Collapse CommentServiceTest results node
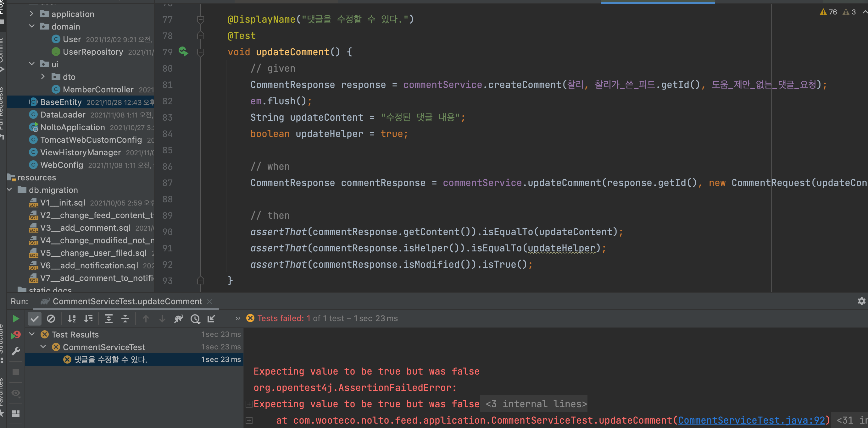Image resolution: width=868 pixels, height=428 pixels. 43,347
